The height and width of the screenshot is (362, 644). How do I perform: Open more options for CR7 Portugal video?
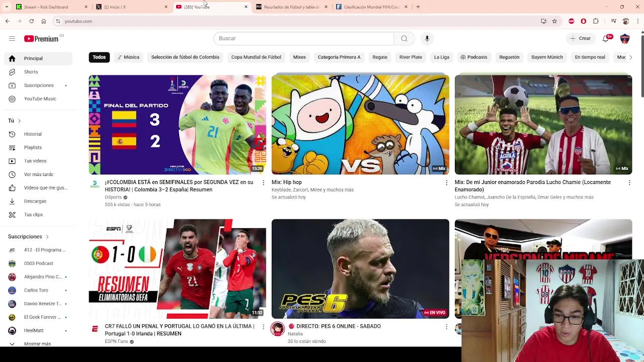[x=263, y=327]
